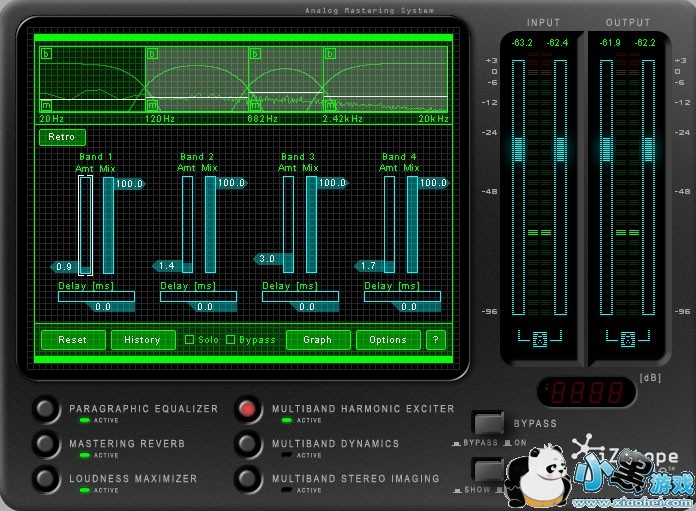
Task: Click the Band 3 Amt slider
Action: 289,224
